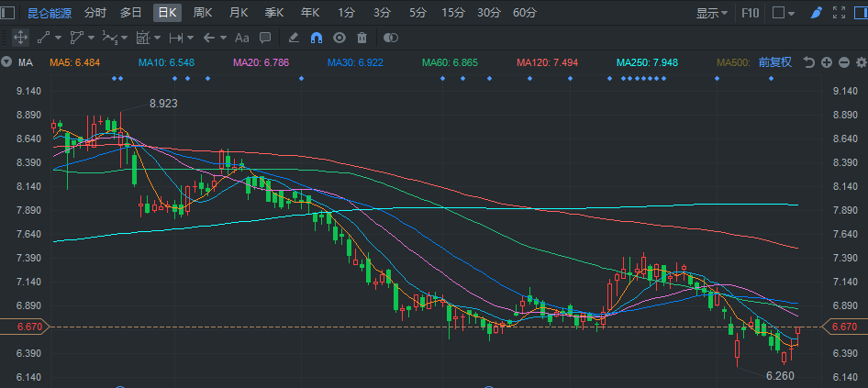Expand the Gann box tool dropdown arrow
This screenshot has height=388, width=868.
tap(157, 39)
